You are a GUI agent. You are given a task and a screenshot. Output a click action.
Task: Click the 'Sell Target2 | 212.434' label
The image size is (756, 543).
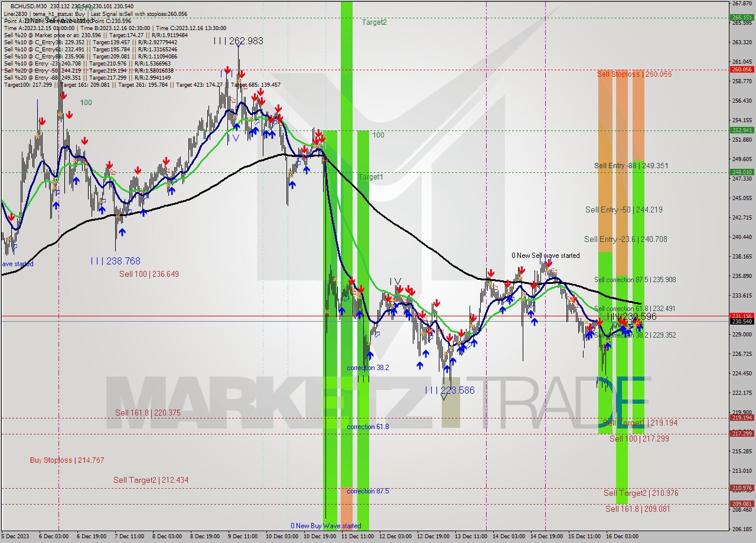pos(151,480)
